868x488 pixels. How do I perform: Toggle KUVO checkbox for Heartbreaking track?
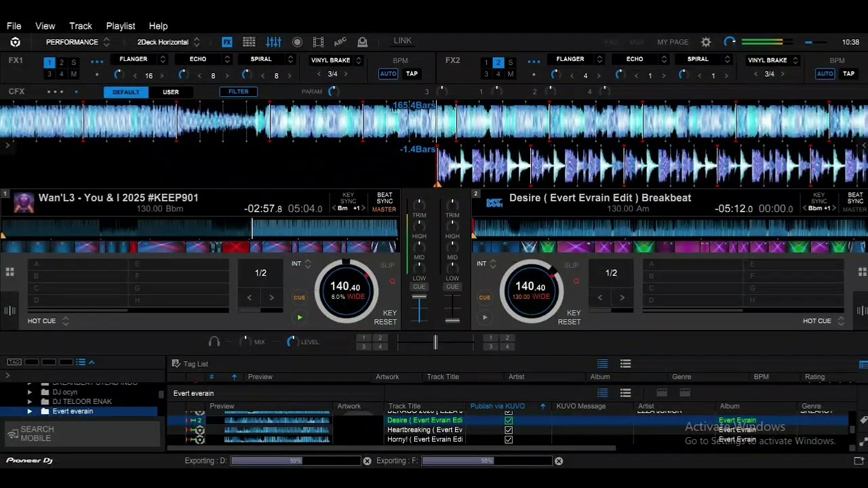(x=509, y=430)
